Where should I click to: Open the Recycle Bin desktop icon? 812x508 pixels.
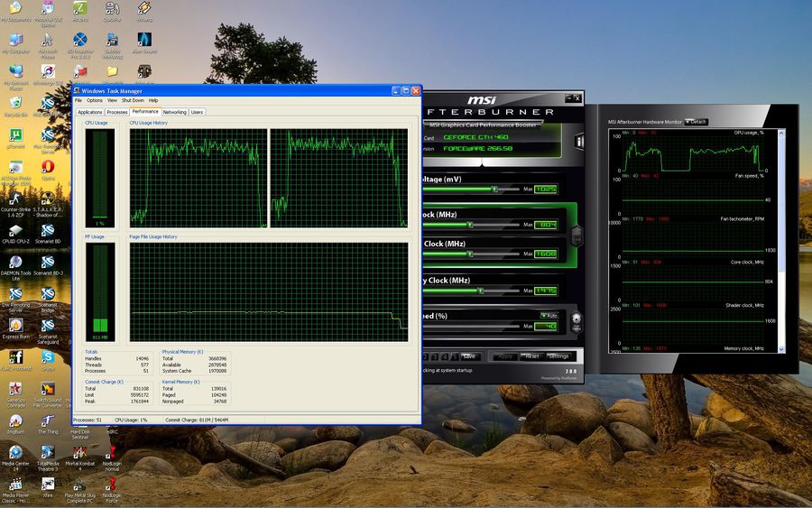click(16, 106)
